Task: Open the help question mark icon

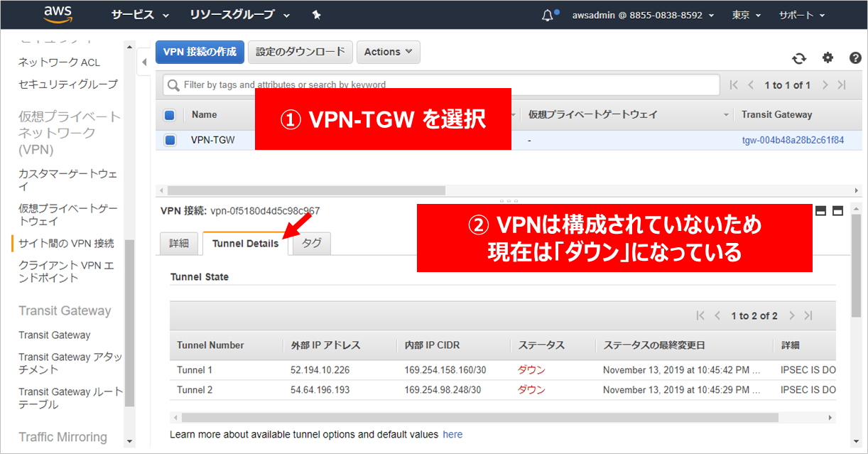Action: coord(855,58)
